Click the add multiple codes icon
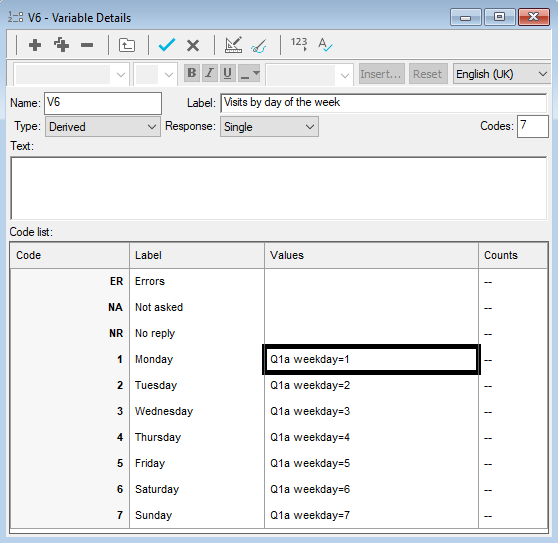This screenshot has width=558, height=543. coord(62,45)
